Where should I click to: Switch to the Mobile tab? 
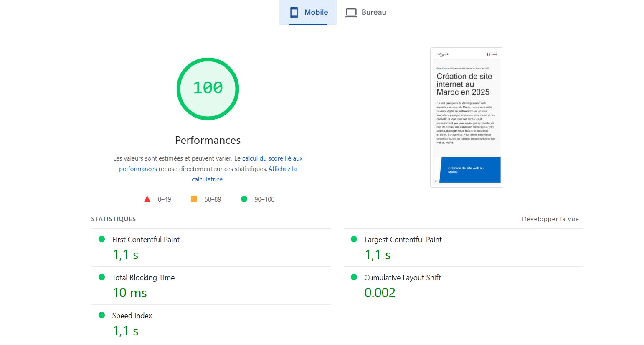point(308,13)
